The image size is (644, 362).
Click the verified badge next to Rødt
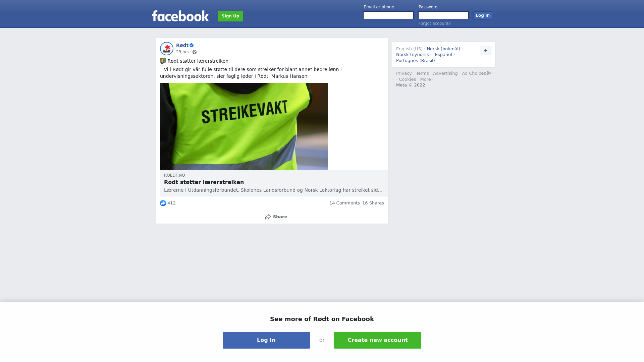pos(192,45)
